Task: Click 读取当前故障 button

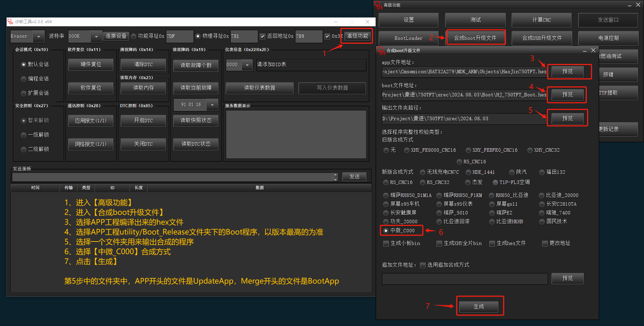Action: click(x=196, y=88)
